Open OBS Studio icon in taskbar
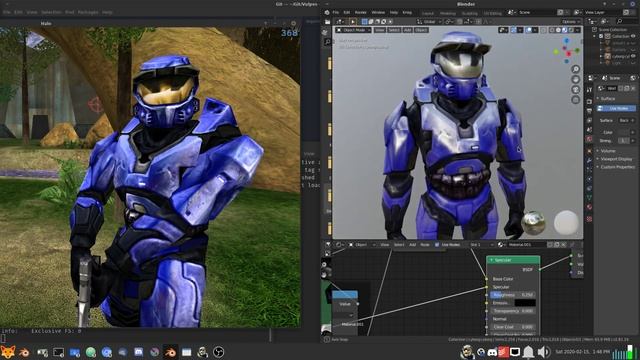This screenshot has height=360, width=640. point(218,352)
